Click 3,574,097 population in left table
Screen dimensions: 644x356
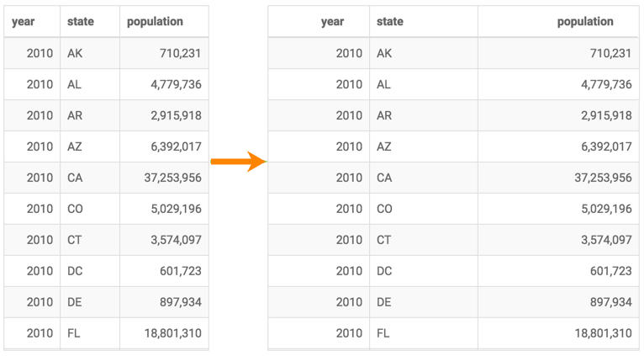point(172,240)
